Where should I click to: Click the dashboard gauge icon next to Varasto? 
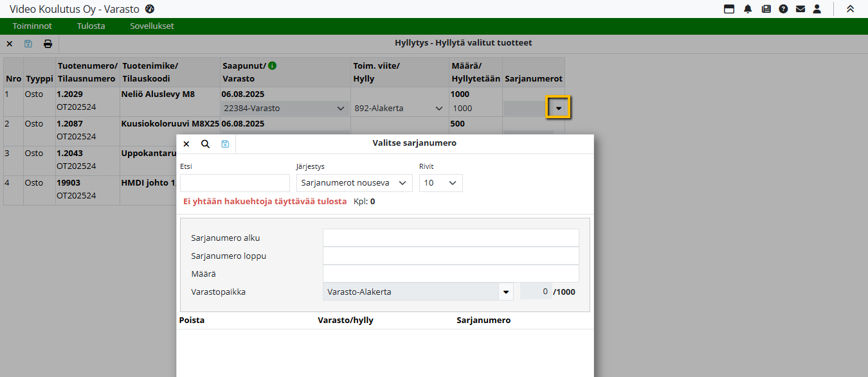tap(150, 9)
